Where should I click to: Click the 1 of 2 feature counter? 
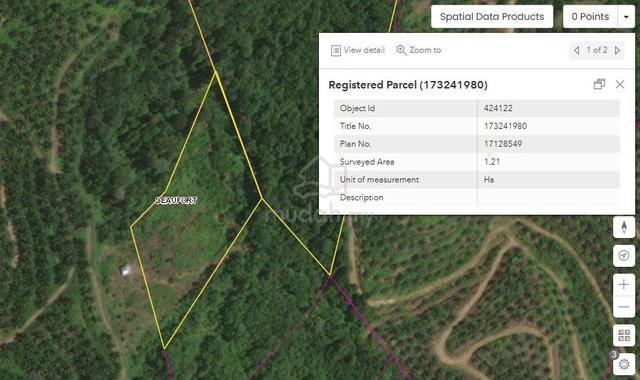point(597,50)
